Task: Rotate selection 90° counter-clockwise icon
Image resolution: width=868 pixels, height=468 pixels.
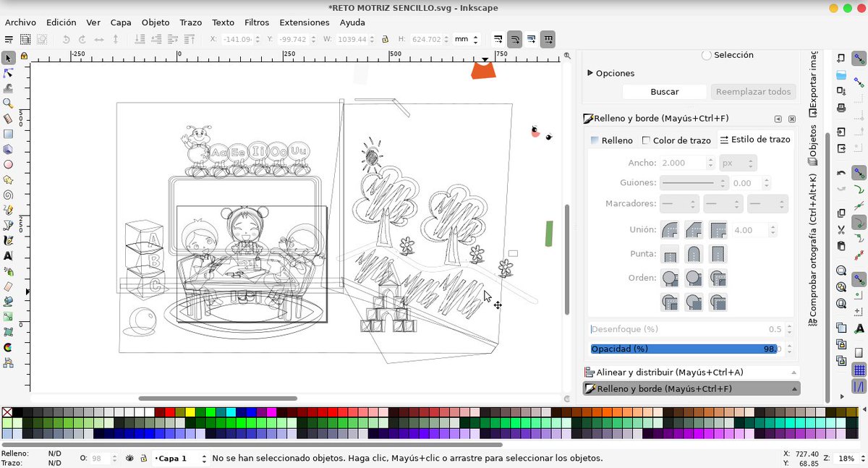Action: 67,39
